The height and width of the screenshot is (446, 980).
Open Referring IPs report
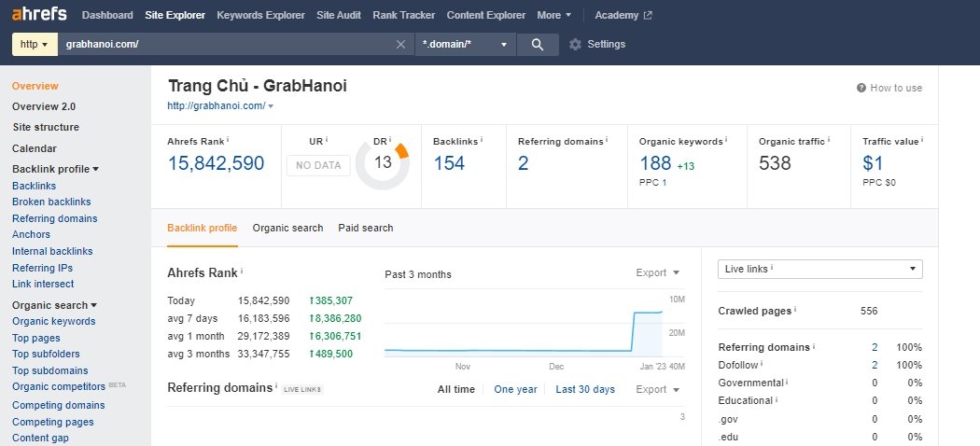tap(43, 268)
